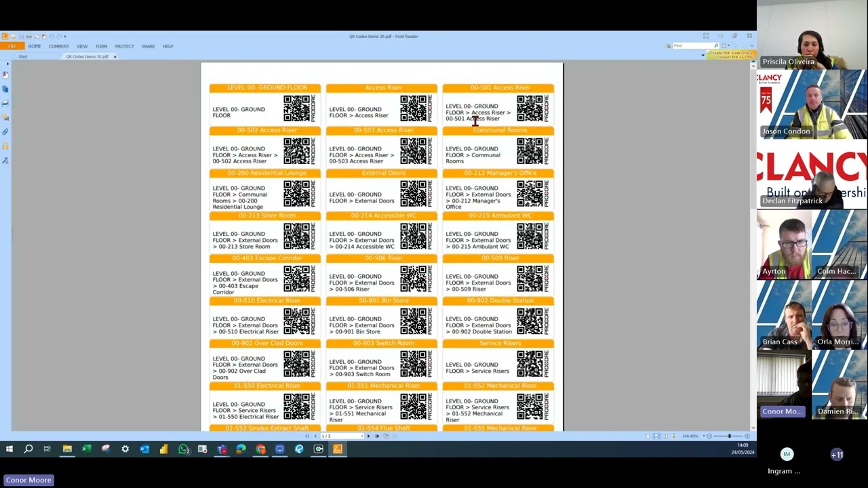Click the 'Communal Rooms' orange header
This screenshot has height=488, width=868.
[x=500, y=130]
